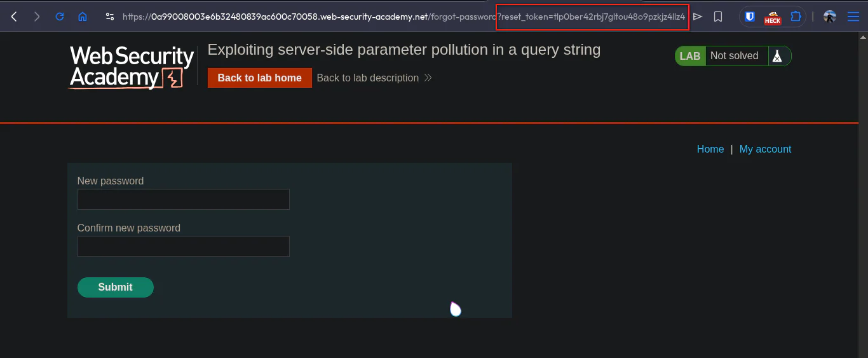This screenshot has height=358, width=868.
Task: Focus the New password field
Action: 184,199
